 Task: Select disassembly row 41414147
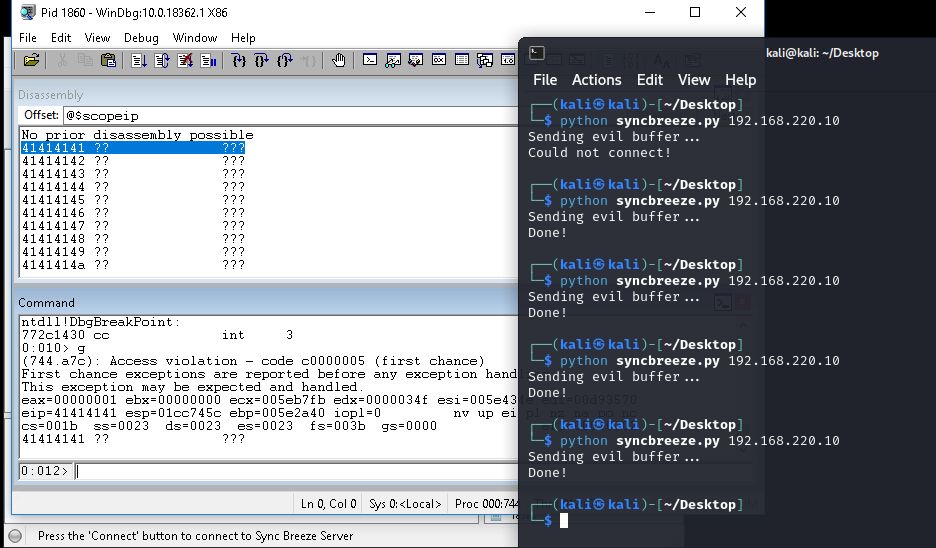[133, 226]
